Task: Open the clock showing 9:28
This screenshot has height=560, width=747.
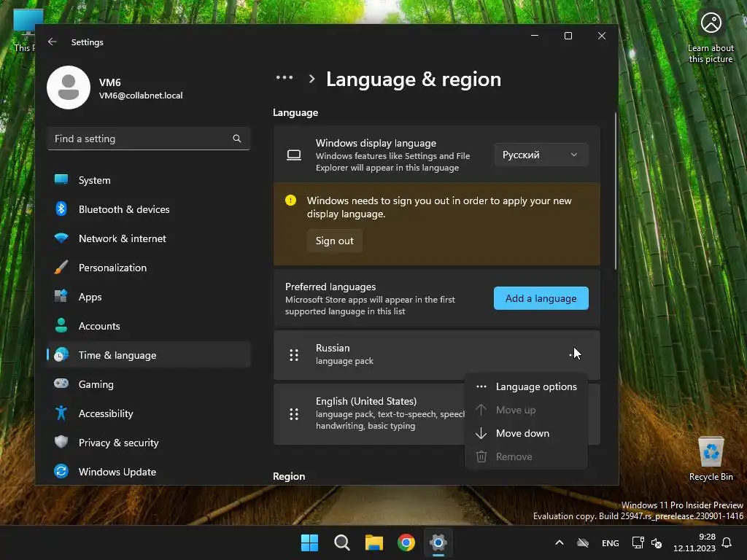Action: [x=694, y=542]
